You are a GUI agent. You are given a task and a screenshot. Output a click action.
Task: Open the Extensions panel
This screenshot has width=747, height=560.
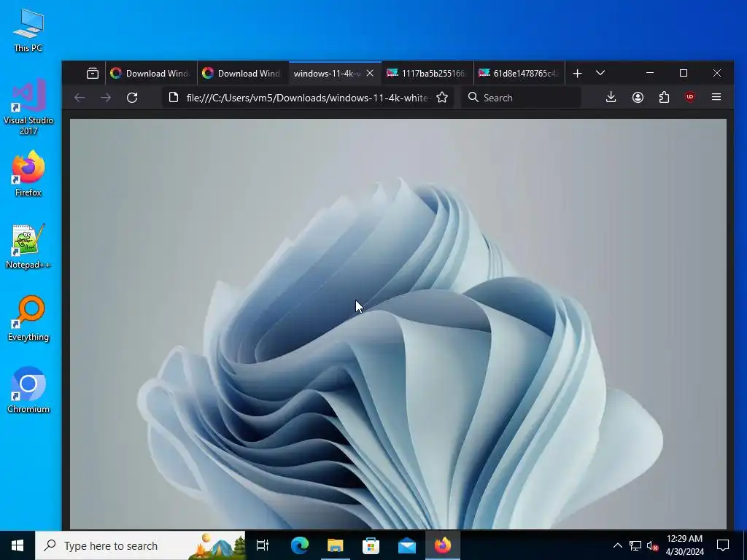click(x=664, y=98)
